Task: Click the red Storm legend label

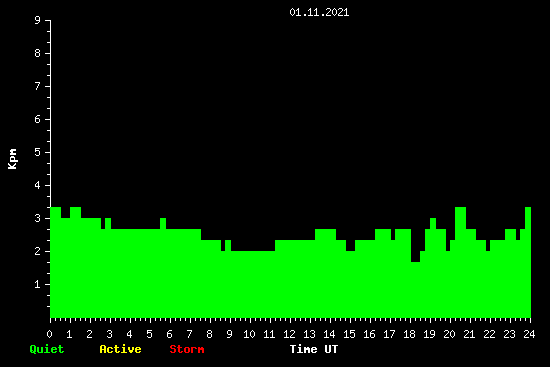Action: click(187, 349)
